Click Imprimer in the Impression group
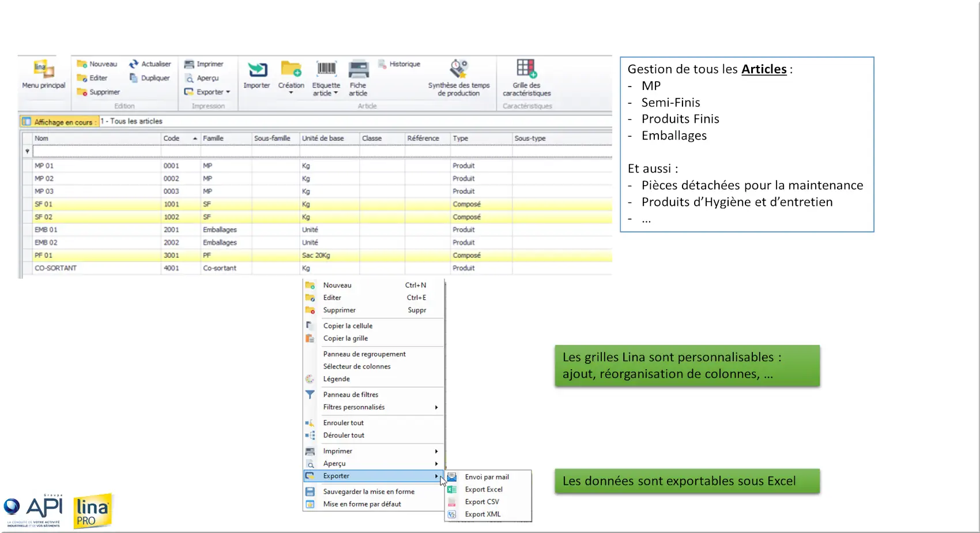This screenshot has width=980, height=533. click(203, 64)
